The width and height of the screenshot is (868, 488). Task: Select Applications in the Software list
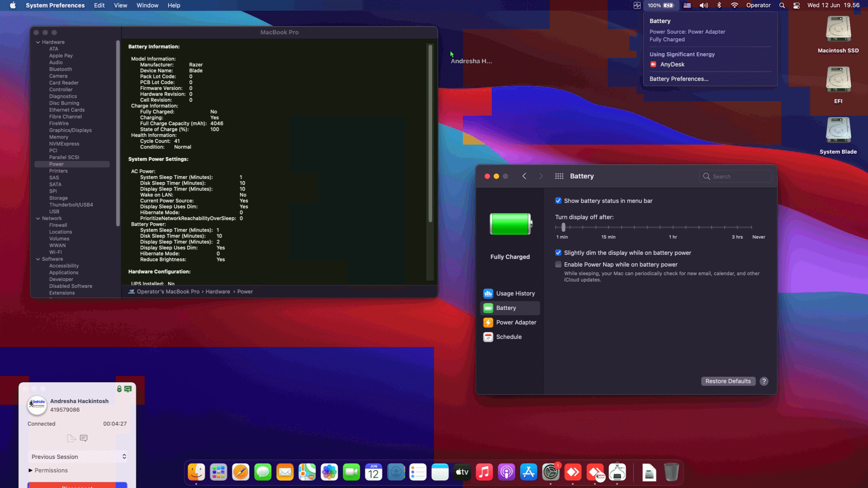click(x=64, y=272)
